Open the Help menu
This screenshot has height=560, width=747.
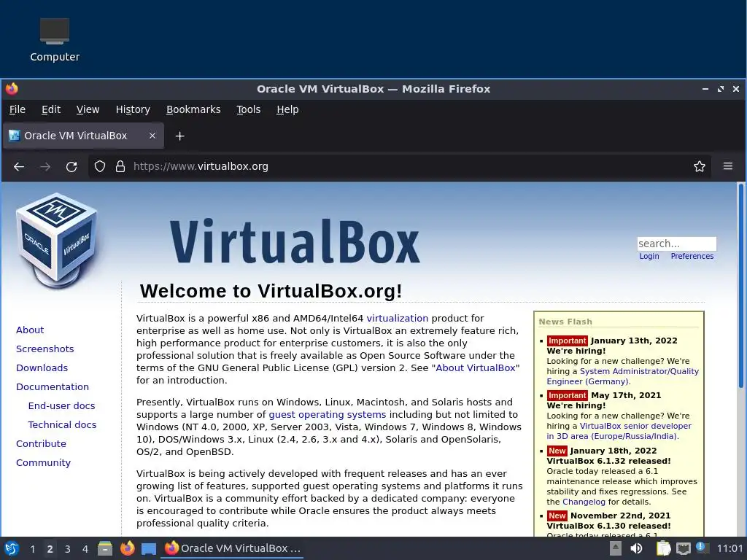click(287, 109)
